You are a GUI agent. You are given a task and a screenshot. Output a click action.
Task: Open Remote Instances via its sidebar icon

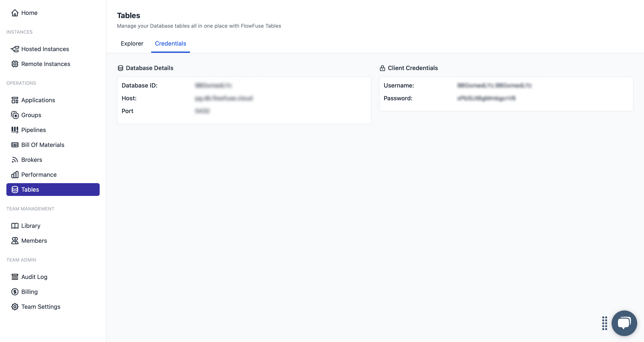click(x=15, y=64)
